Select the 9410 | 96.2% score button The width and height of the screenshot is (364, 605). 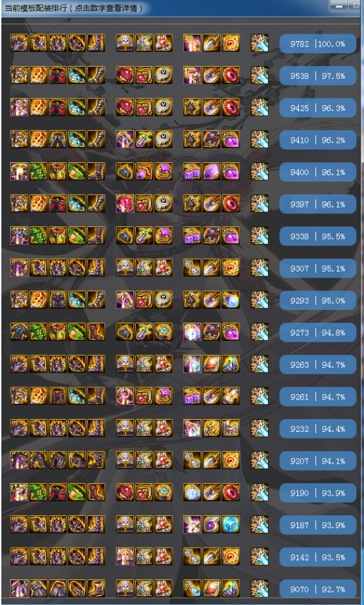(318, 139)
